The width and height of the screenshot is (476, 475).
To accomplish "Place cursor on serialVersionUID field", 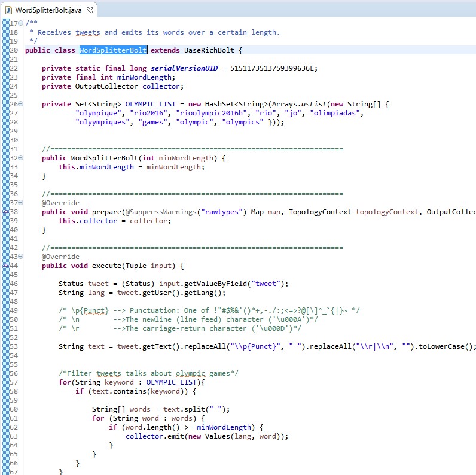I will (x=184, y=68).
